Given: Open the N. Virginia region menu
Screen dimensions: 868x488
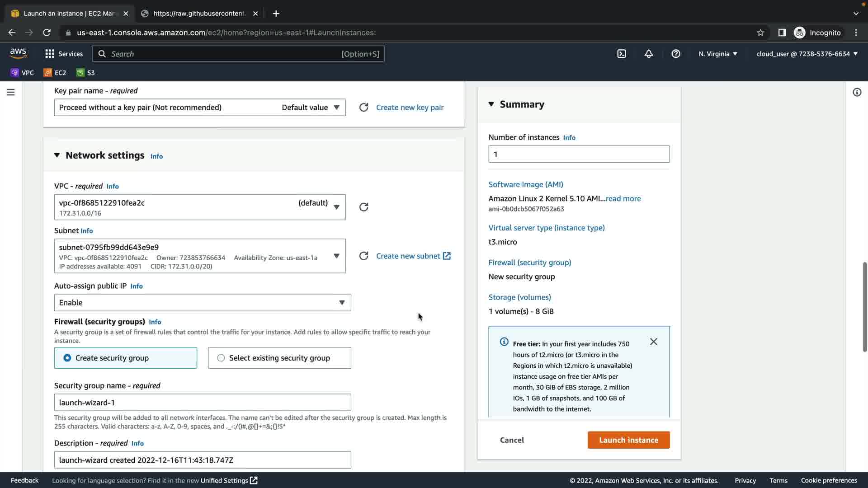Looking at the screenshot, I should click(x=717, y=54).
